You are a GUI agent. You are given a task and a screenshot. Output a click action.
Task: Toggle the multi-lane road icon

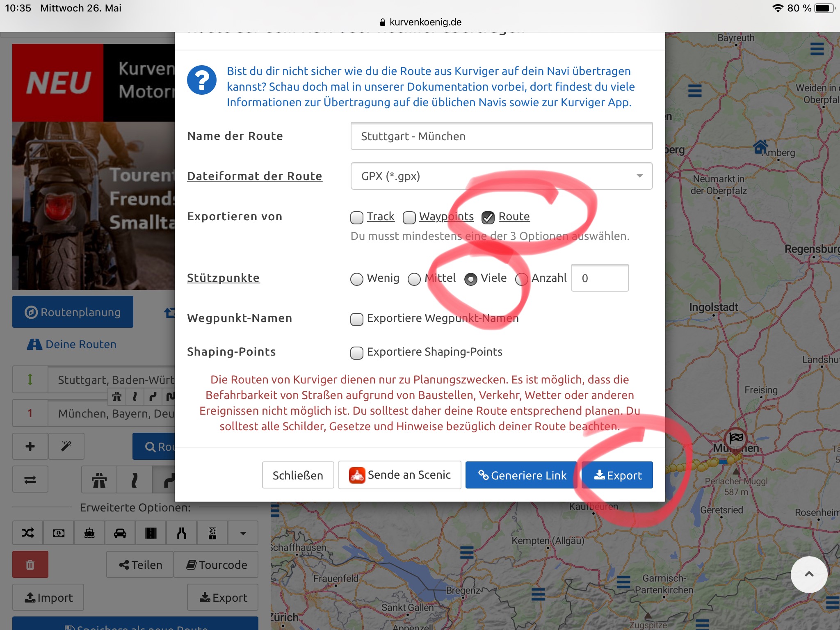tap(151, 533)
